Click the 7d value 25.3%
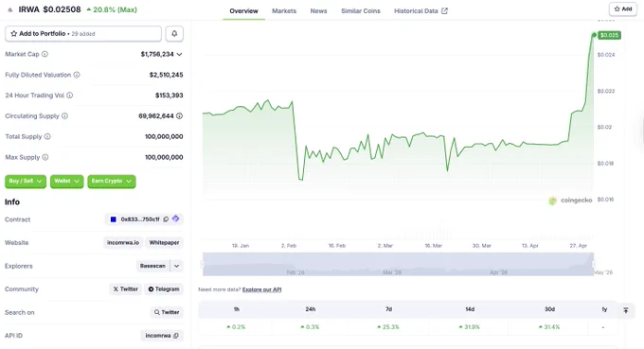This screenshot has width=644, height=349. pyautogui.click(x=388, y=327)
